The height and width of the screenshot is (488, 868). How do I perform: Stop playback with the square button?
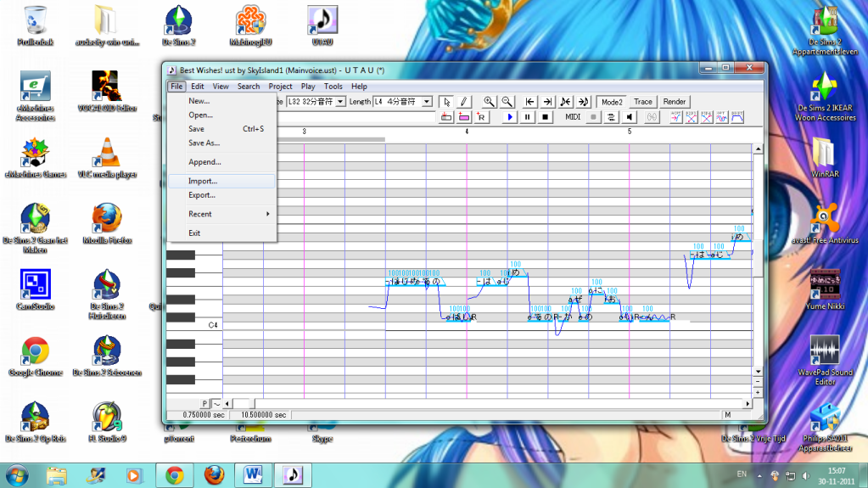546,117
